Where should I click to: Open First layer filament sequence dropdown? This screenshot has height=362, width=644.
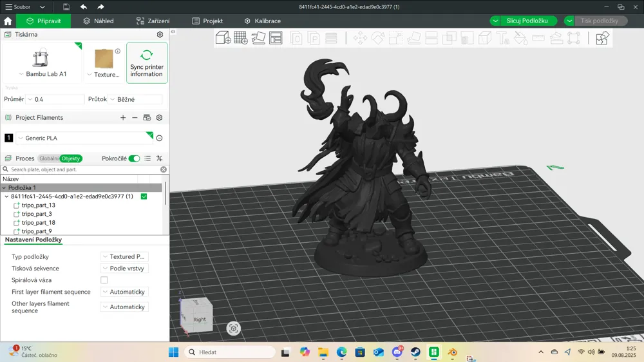coord(124,292)
